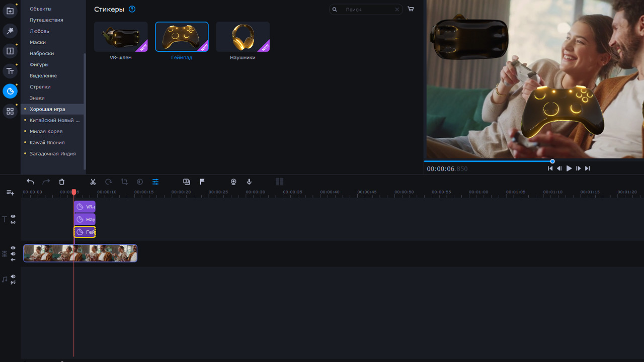Open the Add track menu
Viewport: 644px width, 362px height.
click(10, 193)
